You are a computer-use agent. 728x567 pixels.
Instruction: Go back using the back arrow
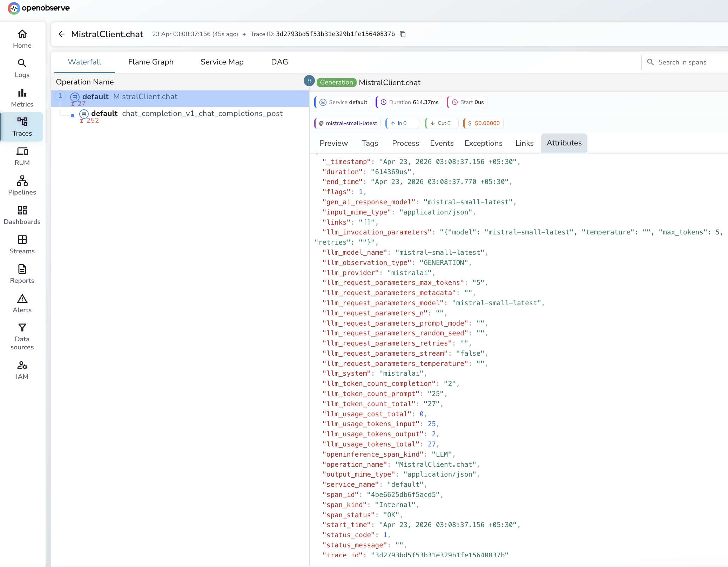61,34
